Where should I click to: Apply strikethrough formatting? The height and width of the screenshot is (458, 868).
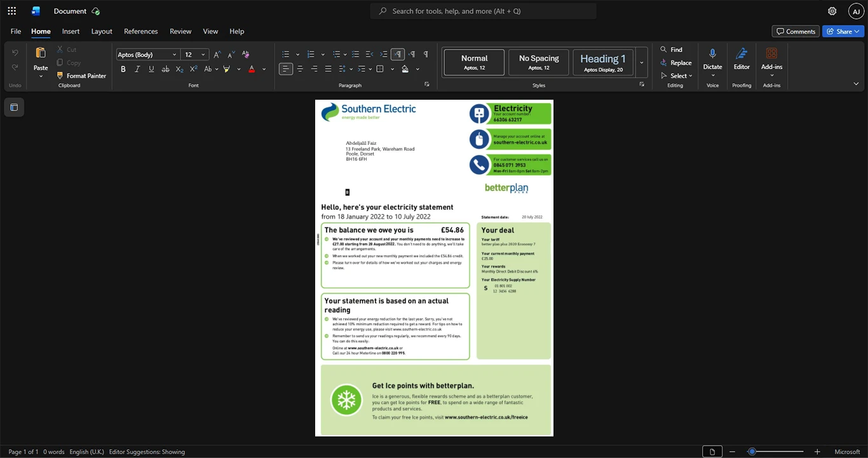point(165,69)
